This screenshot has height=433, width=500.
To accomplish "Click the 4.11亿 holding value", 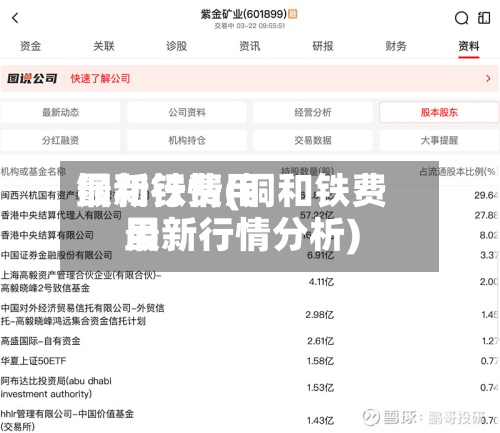I will 321,282.
